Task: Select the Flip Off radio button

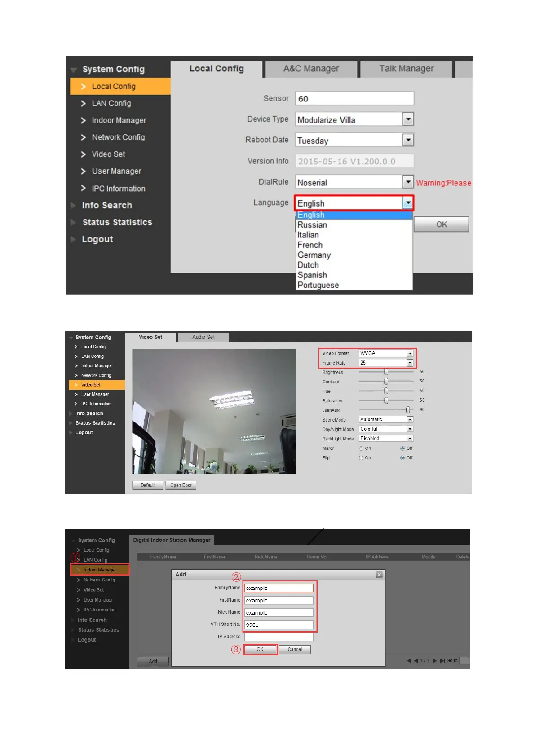Action: [402, 458]
